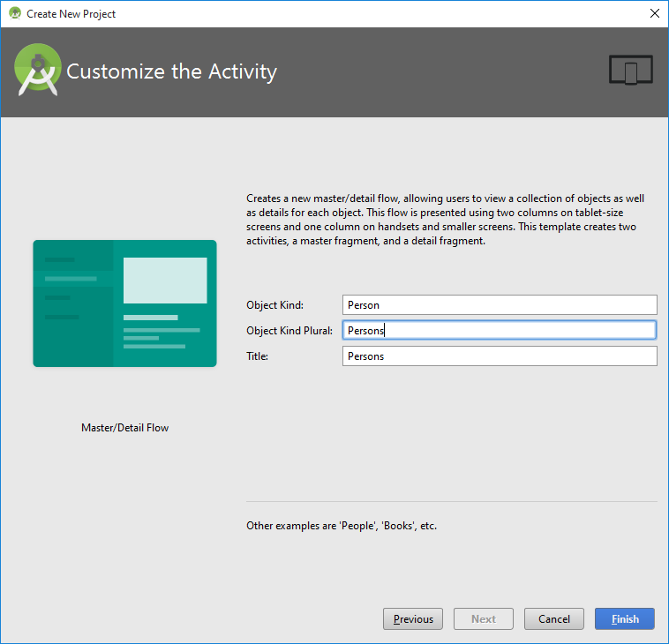The height and width of the screenshot is (644, 669).
Task: Place cursor in the Title text field
Action: click(x=500, y=356)
